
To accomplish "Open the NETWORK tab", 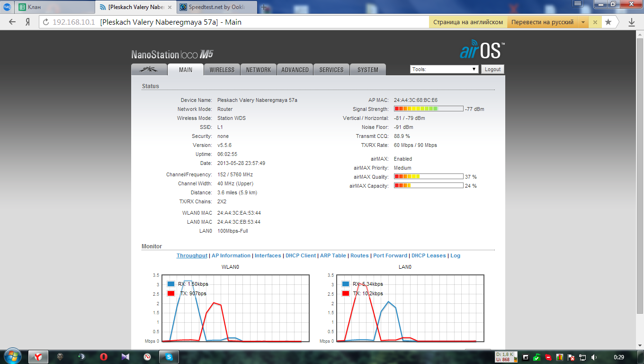I will pos(259,70).
